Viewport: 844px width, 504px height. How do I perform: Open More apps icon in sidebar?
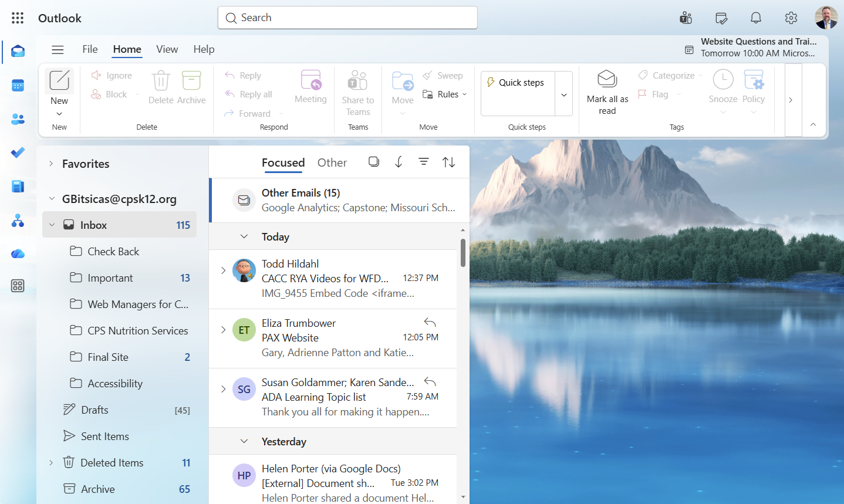(18, 286)
